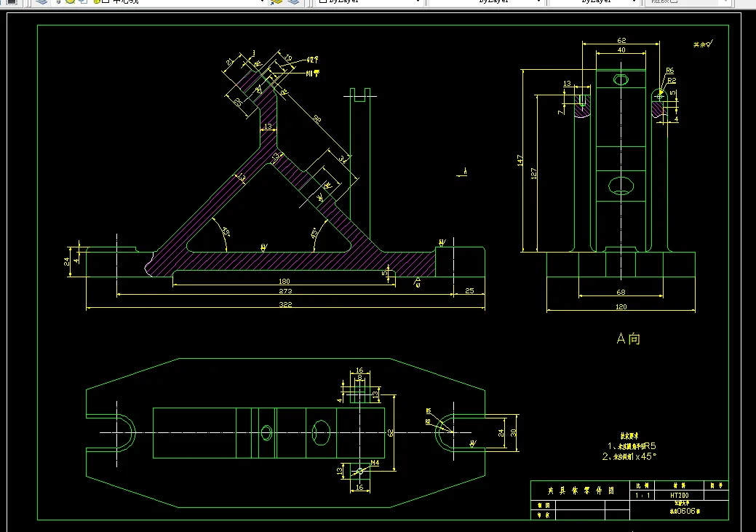Select the 180 dimension in the front view
Viewport: 756px width, 532px height.
285,281
